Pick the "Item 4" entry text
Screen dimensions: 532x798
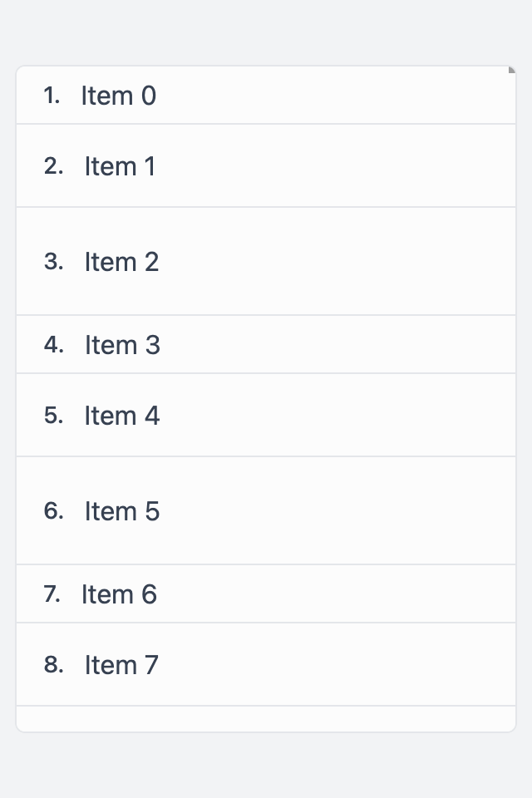(122, 416)
